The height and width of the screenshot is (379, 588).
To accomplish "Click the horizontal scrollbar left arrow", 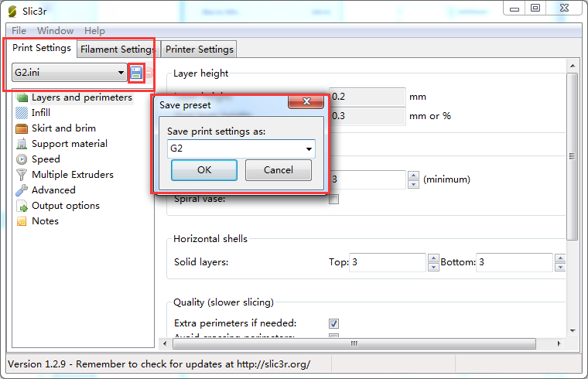I will point(165,343).
